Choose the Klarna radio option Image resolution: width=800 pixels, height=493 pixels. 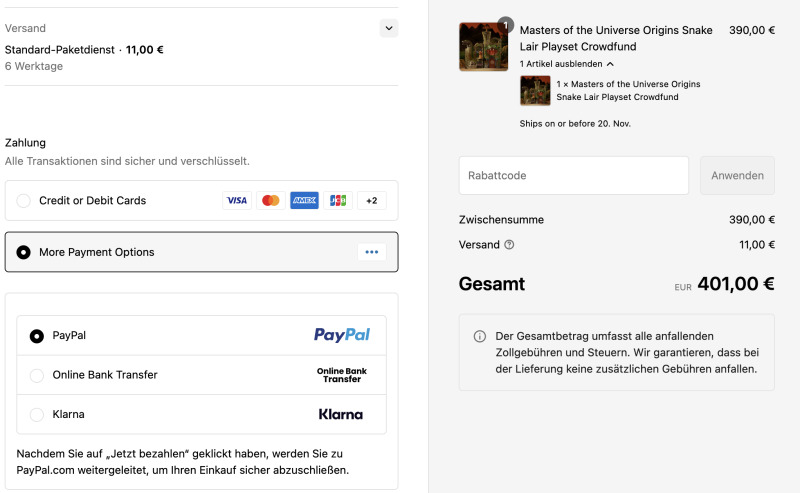coord(37,414)
